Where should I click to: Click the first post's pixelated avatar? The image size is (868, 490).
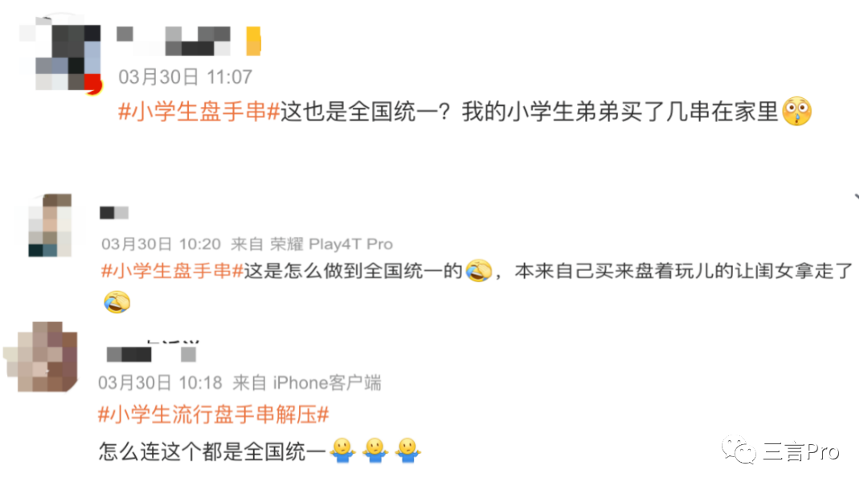tap(61, 55)
